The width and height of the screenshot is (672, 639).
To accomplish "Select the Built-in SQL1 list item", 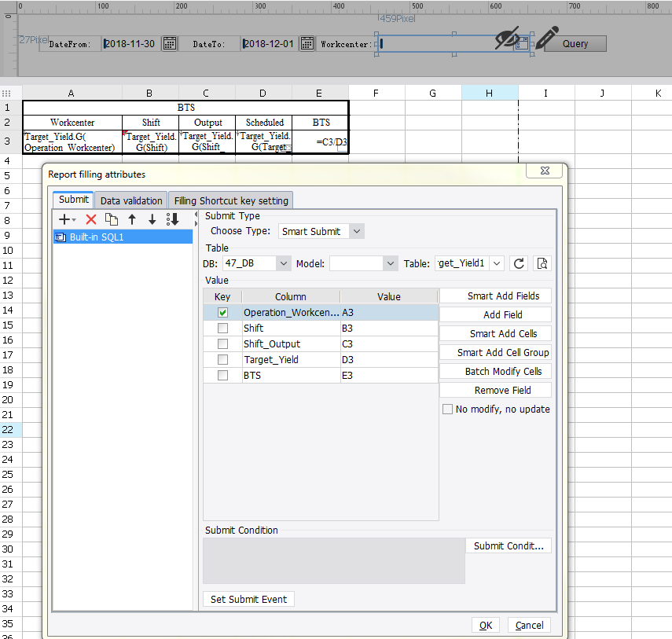I will pyautogui.click(x=97, y=237).
